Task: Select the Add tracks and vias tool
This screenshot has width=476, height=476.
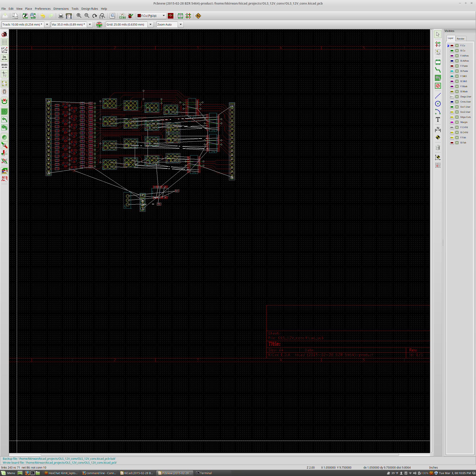Action: [438, 70]
